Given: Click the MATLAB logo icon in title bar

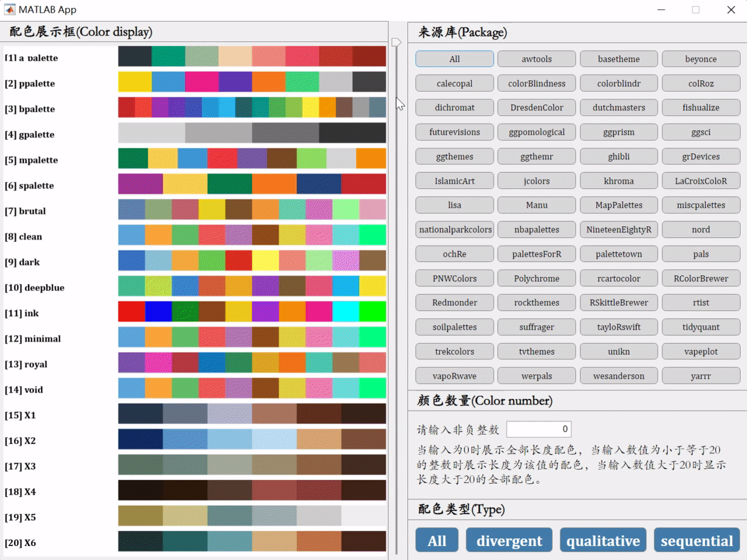Looking at the screenshot, I should [x=9, y=9].
